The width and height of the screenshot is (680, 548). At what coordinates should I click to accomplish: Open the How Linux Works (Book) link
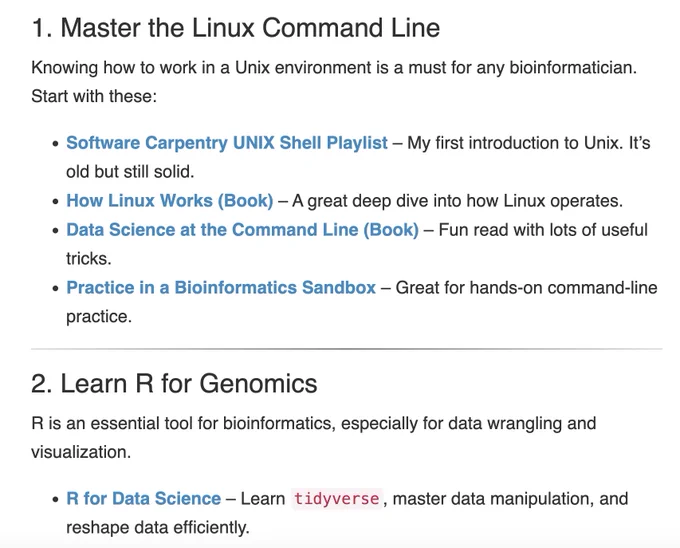(x=170, y=201)
